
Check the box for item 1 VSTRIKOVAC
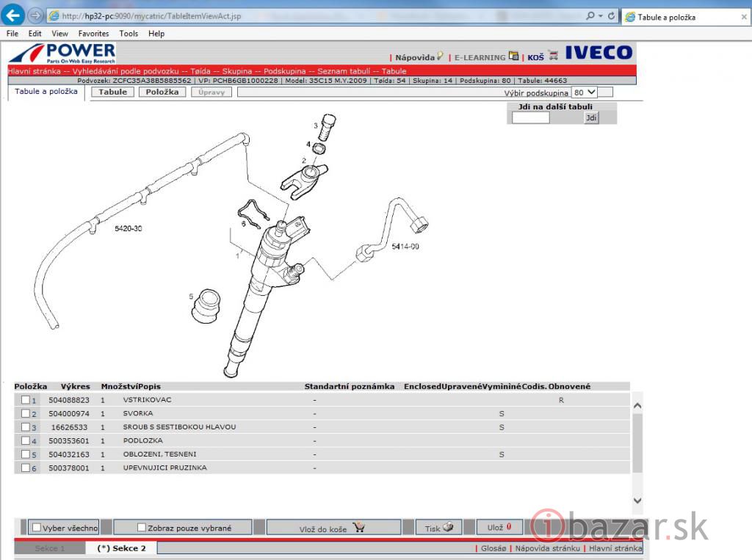[x=26, y=401]
